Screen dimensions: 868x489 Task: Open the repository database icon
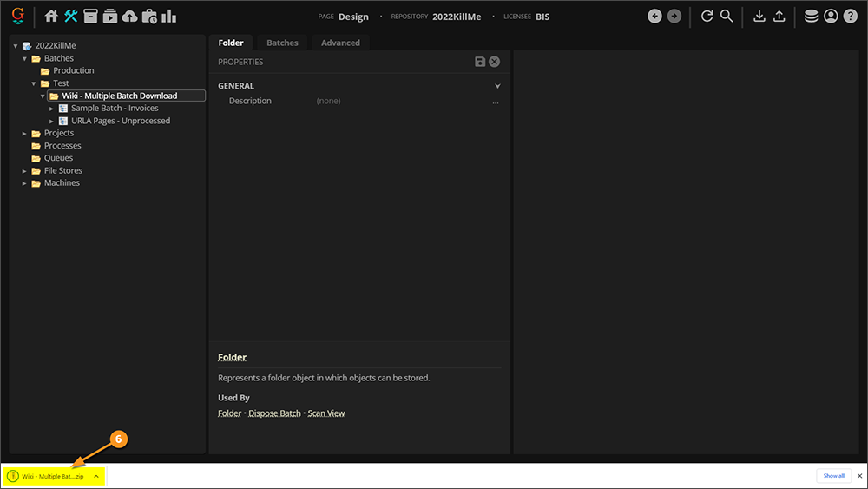click(811, 16)
